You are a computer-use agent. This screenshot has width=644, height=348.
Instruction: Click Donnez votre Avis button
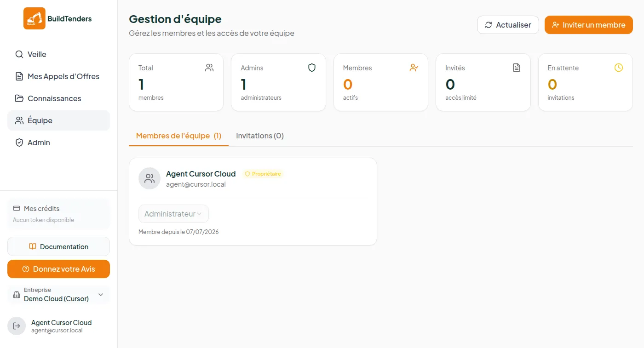pyautogui.click(x=58, y=269)
